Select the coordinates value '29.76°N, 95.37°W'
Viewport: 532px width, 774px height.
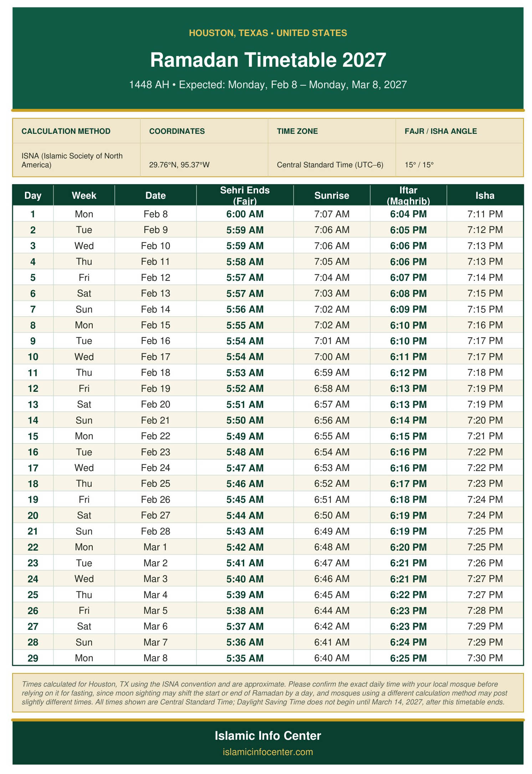[179, 165]
